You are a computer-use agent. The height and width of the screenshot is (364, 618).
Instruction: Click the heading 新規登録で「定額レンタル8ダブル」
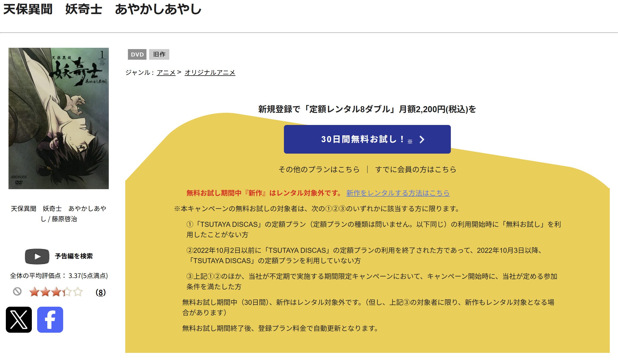coord(367,109)
